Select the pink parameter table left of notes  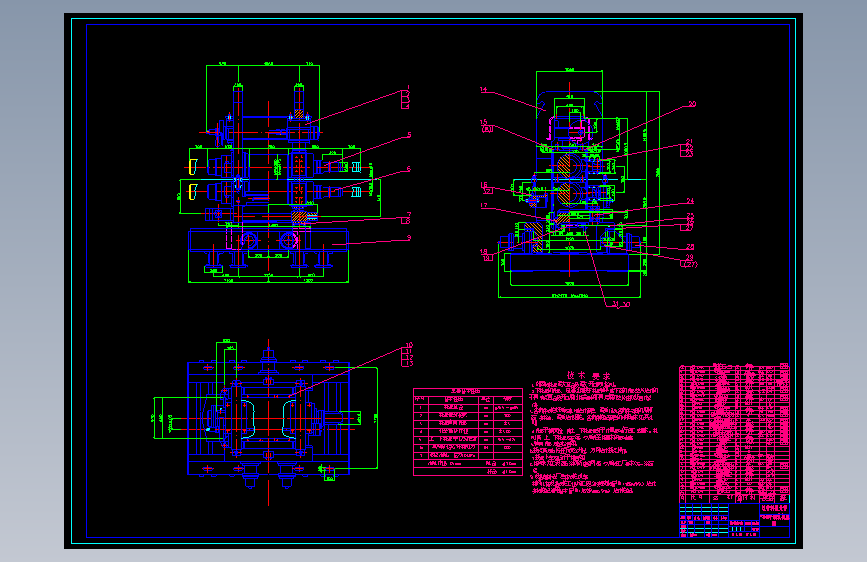[x=468, y=432]
